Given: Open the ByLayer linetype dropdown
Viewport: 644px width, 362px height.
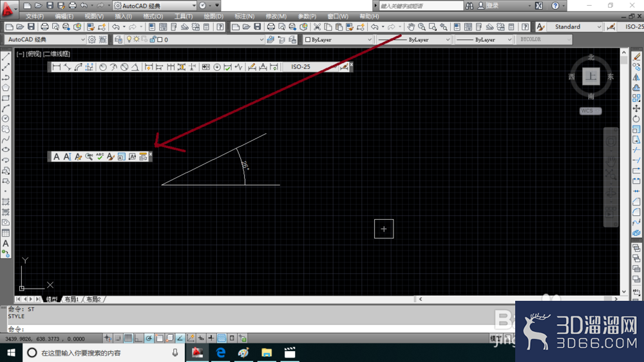Looking at the screenshot, I should tap(413, 39).
